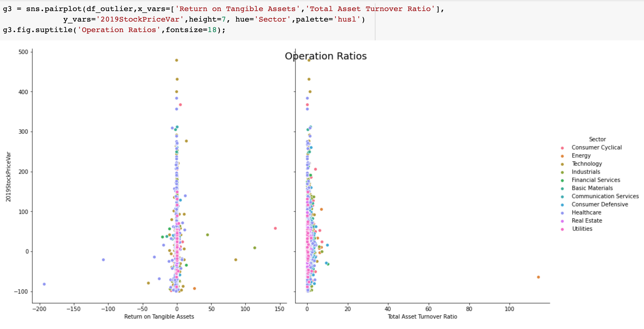Click the Total Asset Turnover Ratio axis label

(422, 317)
